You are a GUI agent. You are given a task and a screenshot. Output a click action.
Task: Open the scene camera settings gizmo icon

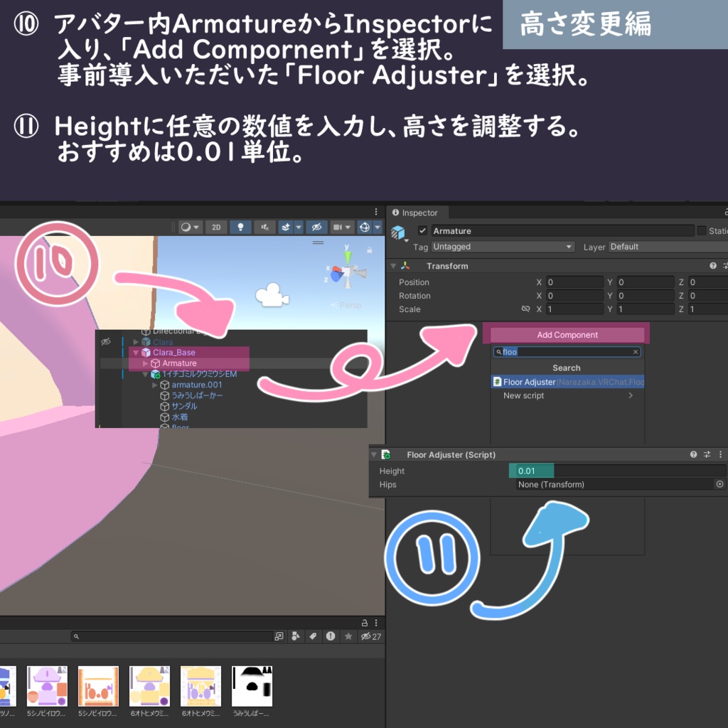(x=364, y=227)
